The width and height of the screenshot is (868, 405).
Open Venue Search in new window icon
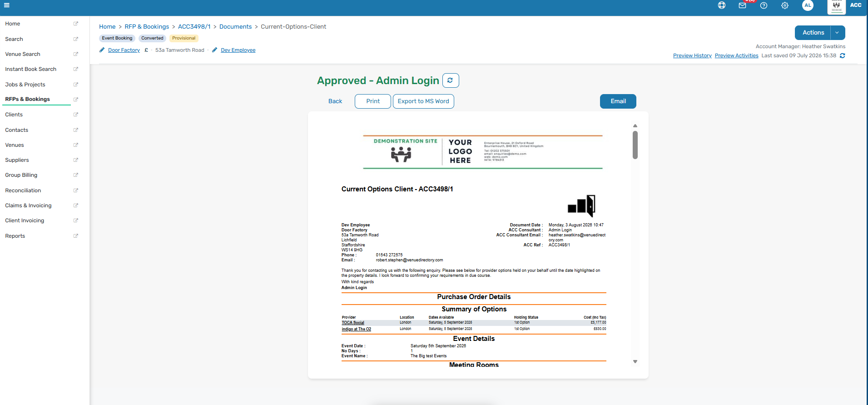pyautogui.click(x=76, y=54)
